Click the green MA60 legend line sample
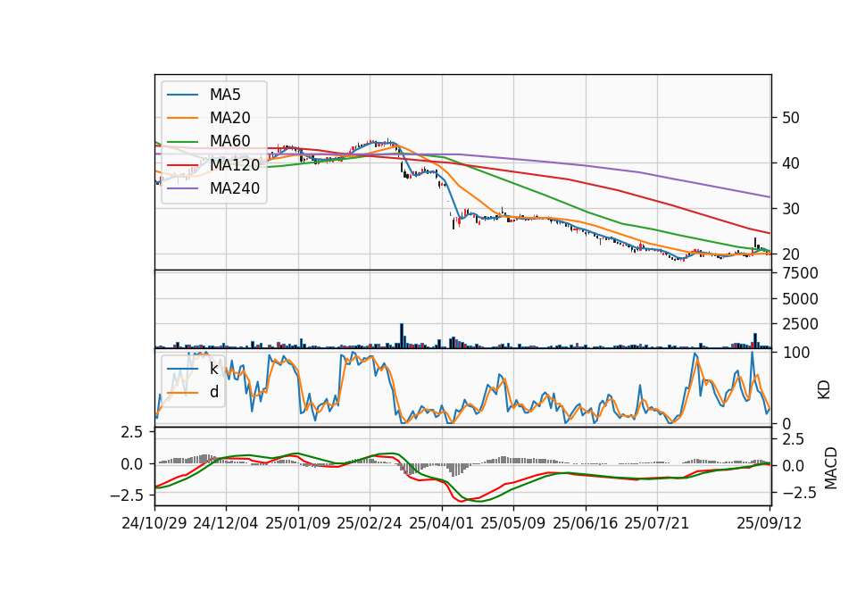The width and height of the screenshot is (857, 616). click(182, 141)
